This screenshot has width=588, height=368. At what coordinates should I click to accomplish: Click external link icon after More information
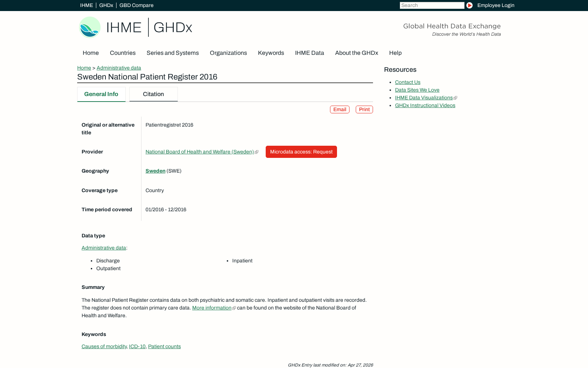(x=234, y=308)
